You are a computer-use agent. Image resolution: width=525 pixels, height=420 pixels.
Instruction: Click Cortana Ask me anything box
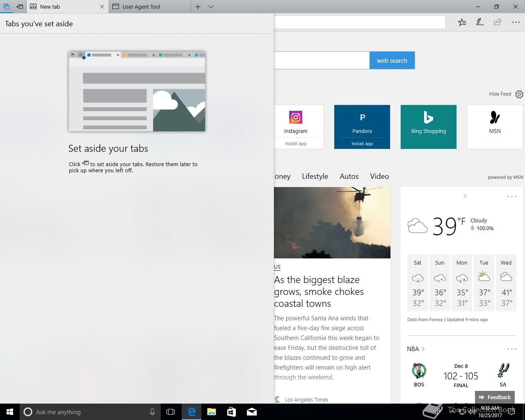pyautogui.click(x=90, y=412)
